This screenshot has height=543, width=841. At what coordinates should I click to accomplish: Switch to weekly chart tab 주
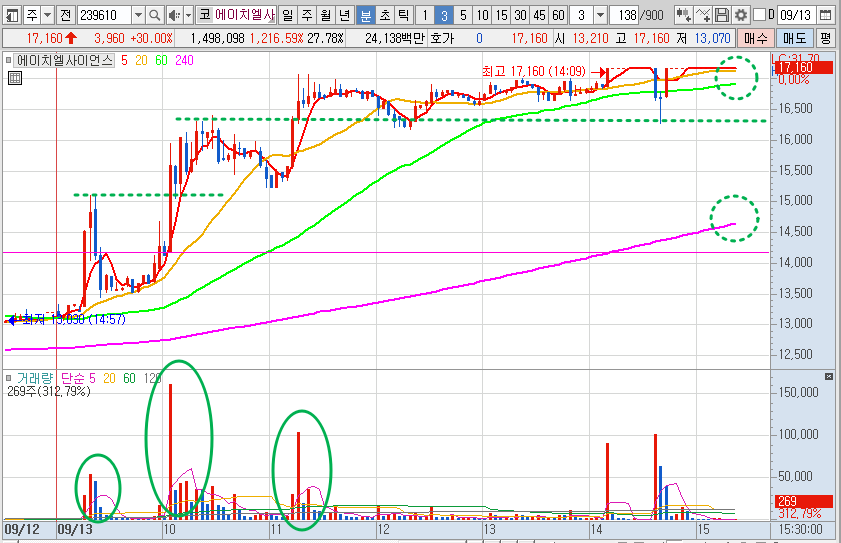307,15
